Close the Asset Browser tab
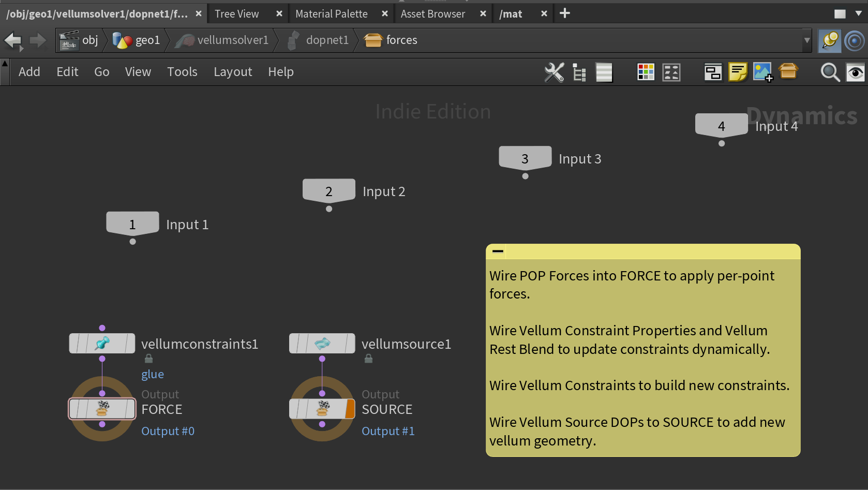The image size is (868, 490). click(483, 14)
